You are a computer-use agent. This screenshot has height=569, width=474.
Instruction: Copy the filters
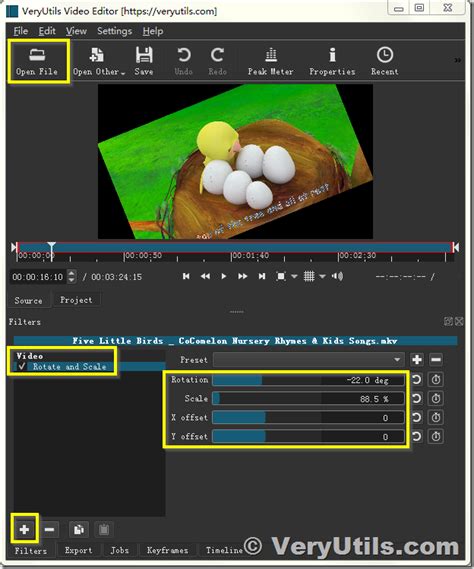point(79,529)
